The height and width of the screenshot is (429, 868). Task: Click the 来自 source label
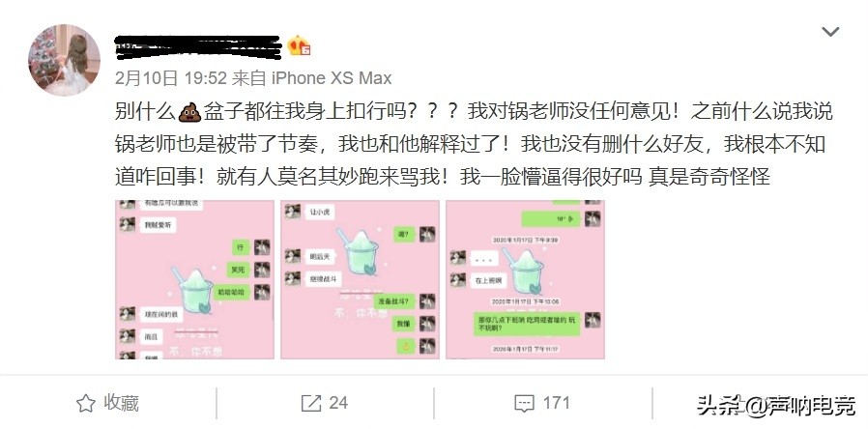tap(249, 78)
